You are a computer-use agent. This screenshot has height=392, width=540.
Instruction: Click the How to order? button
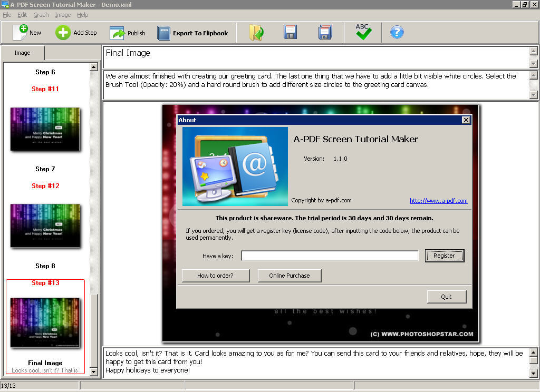(215, 276)
